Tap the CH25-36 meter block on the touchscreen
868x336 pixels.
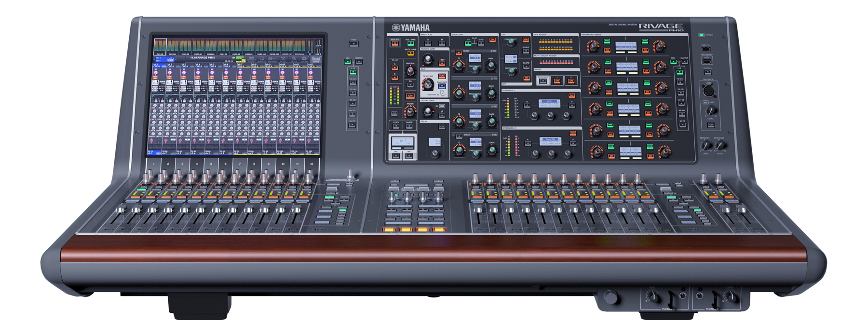(x=185, y=47)
